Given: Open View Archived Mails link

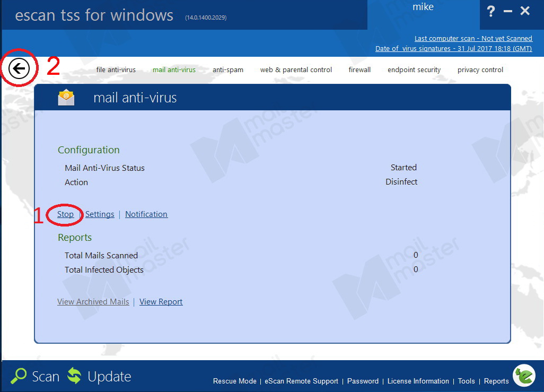Looking at the screenshot, I should 93,302.
